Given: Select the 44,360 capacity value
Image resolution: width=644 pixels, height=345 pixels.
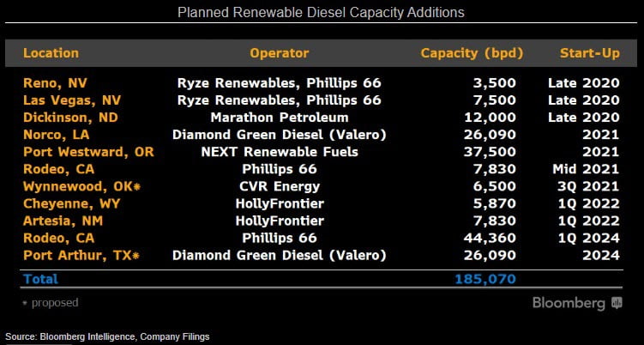Looking at the screenshot, I should [490, 239].
